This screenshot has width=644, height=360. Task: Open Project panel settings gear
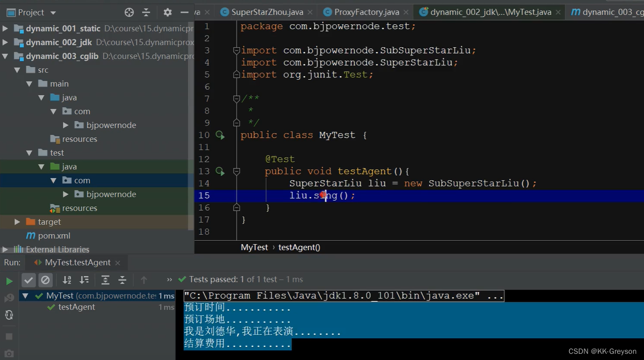click(x=167, y=12)
